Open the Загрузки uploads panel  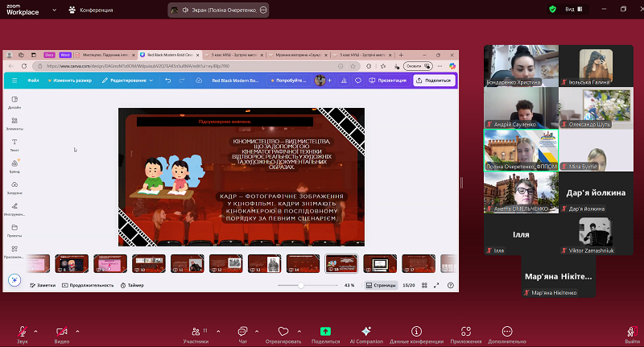[x=14, y=188]
